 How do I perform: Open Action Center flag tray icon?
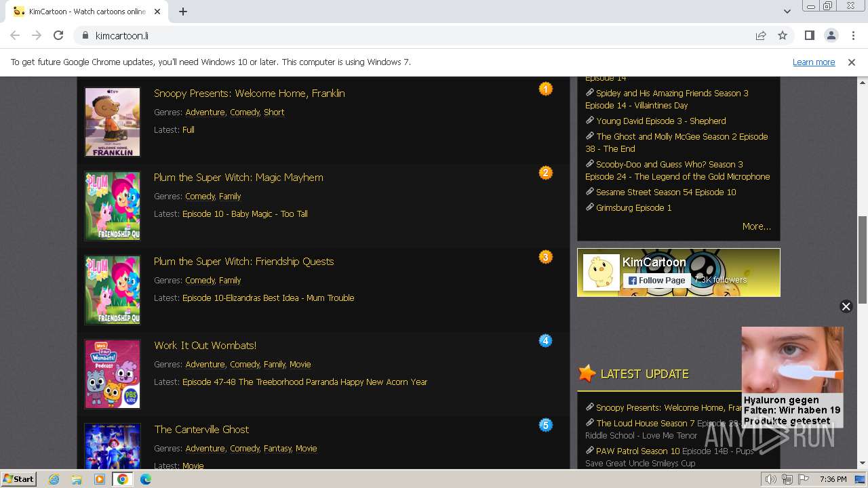tap(803, 479)
